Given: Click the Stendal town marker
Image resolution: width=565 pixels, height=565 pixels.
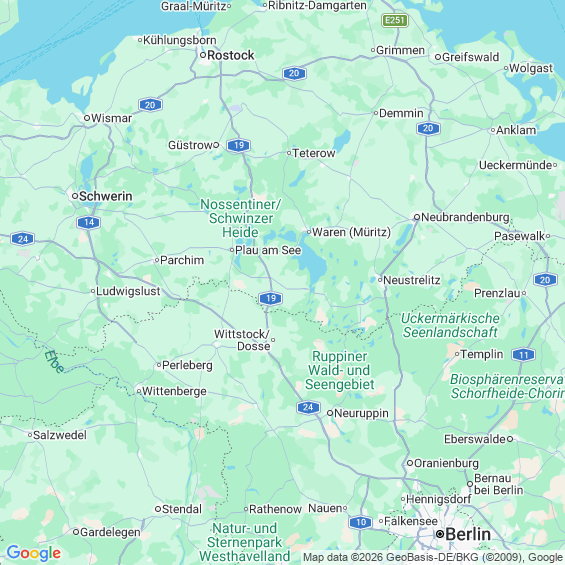Looking at the screenshot, I should click(x=157, y=509).
